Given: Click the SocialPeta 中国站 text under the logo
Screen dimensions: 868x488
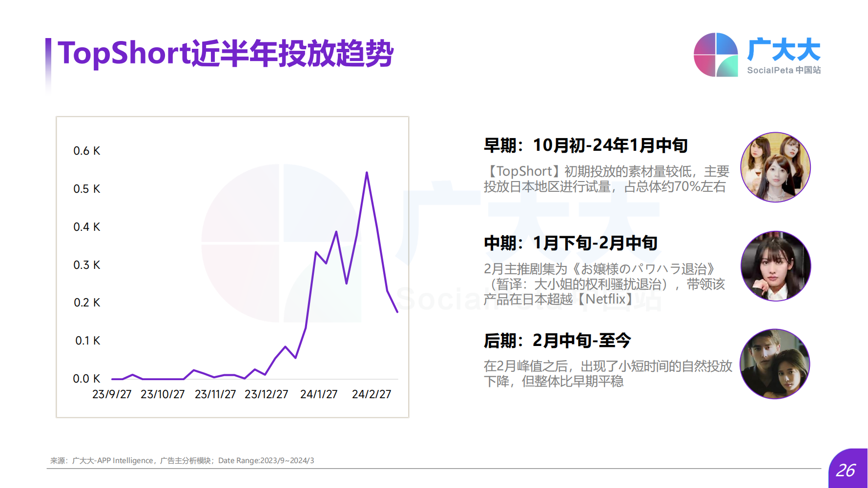Looking at the screenshot, I should 783,70.
